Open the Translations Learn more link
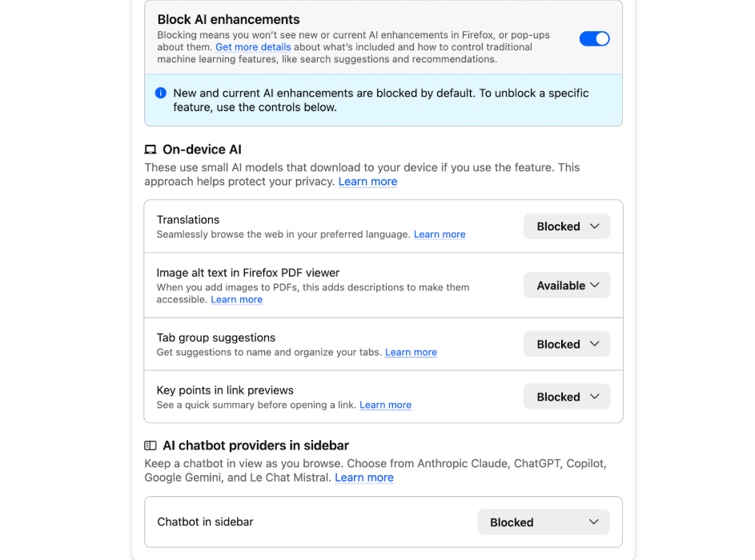Image resolution: width=755 pixels, height=560 pixels. 439,234
